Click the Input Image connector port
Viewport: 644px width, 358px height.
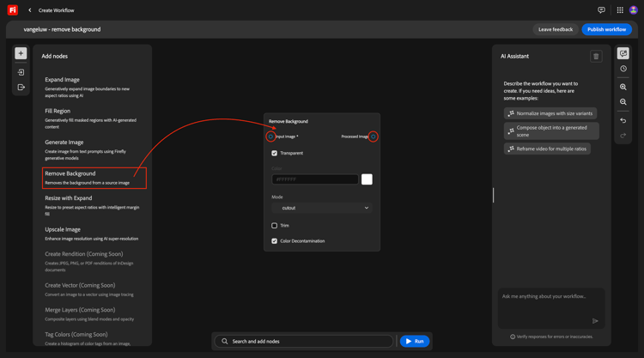tap(270, 137)
